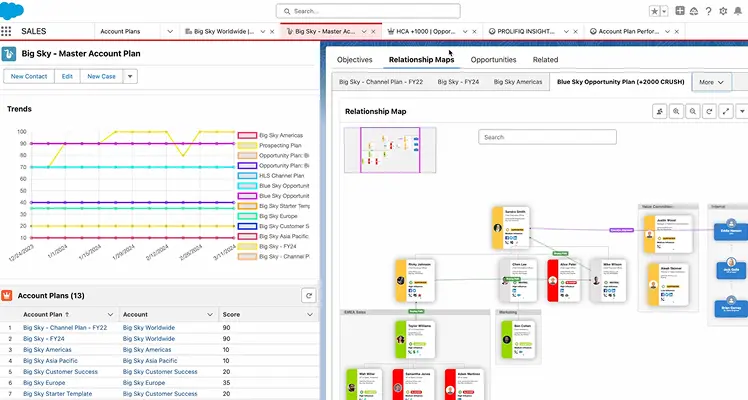Close the PROLIFIQ INSIGHT tab
748x400 pixels.
tap(575, 31)
